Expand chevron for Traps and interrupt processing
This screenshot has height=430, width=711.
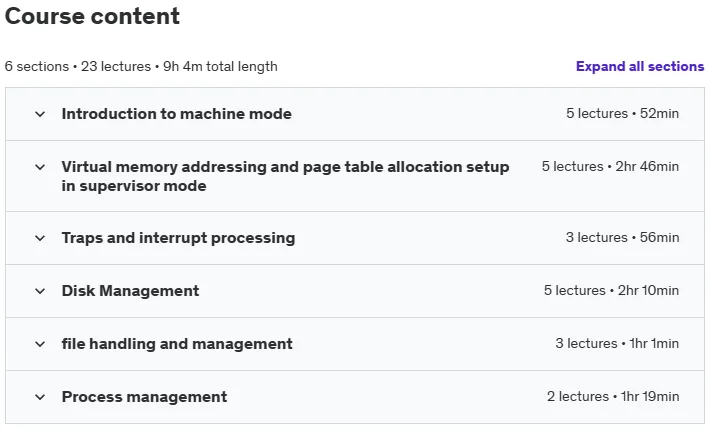tap(40, 238)
